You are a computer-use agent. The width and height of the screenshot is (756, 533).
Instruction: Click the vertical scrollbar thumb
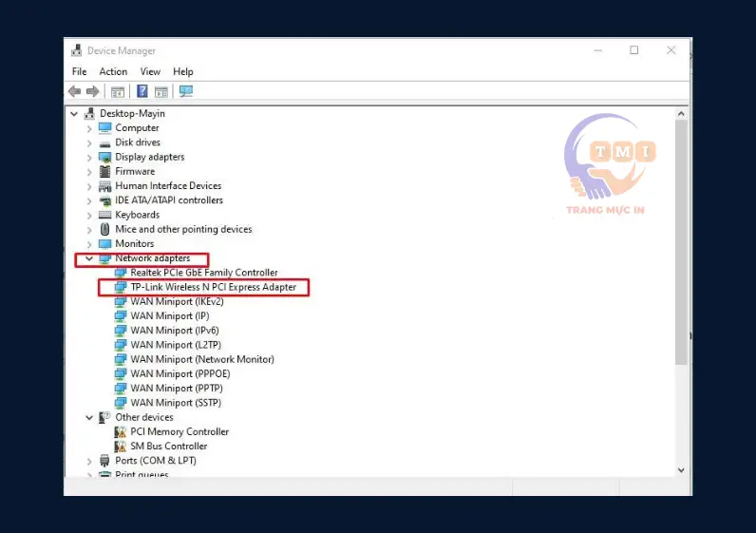681,242
